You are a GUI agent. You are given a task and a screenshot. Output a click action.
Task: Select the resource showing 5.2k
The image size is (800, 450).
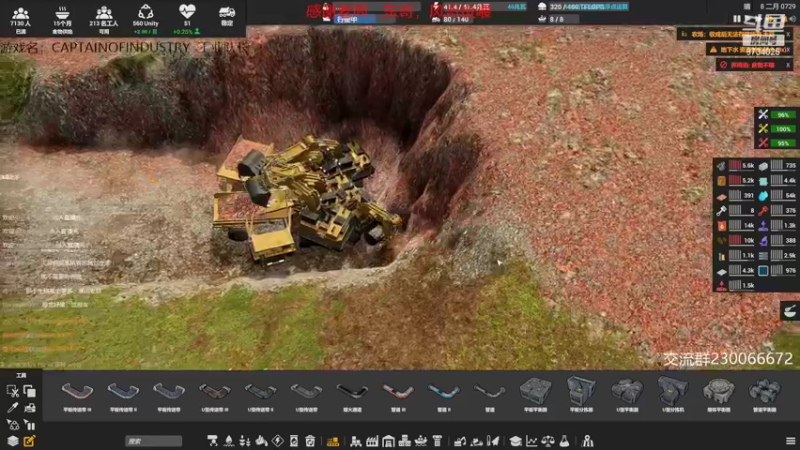735,181
